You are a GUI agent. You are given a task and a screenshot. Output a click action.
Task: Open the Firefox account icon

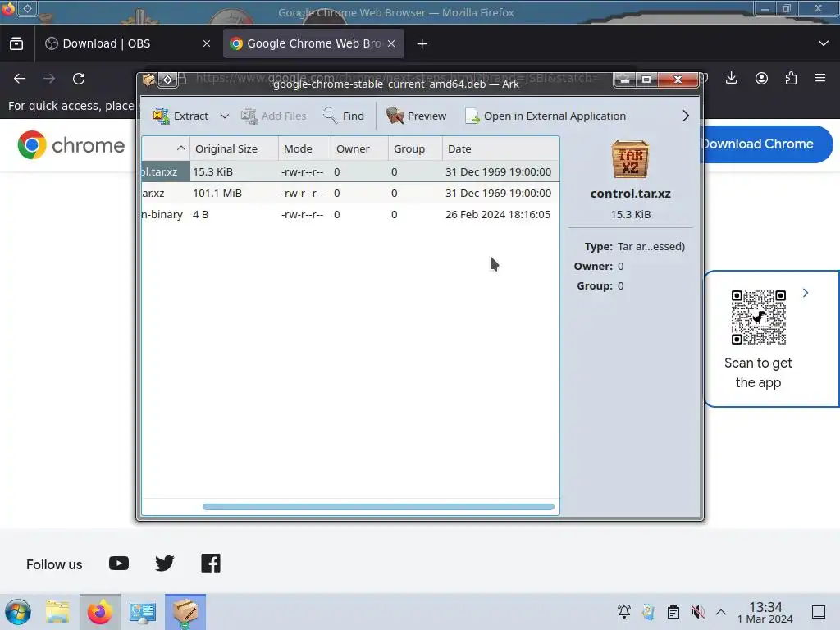pyautogui.click(x=761, y=79)
